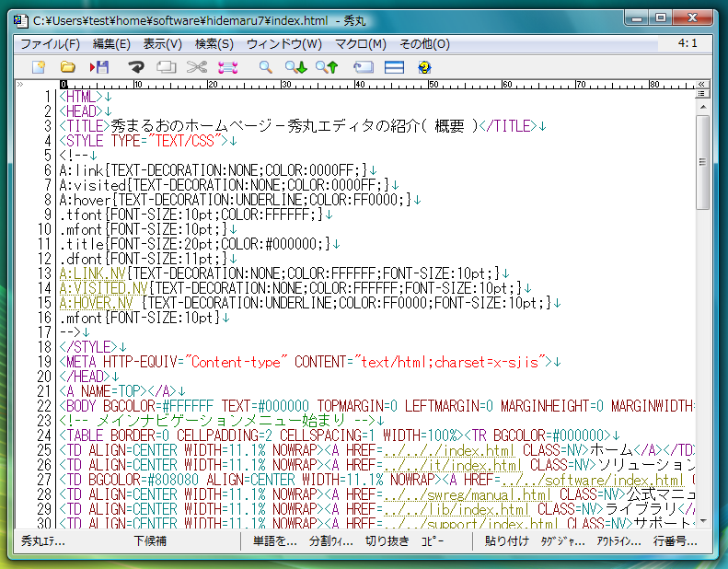
Task: Click line number 13 in the gutter
Action: (x=44, y=273)
